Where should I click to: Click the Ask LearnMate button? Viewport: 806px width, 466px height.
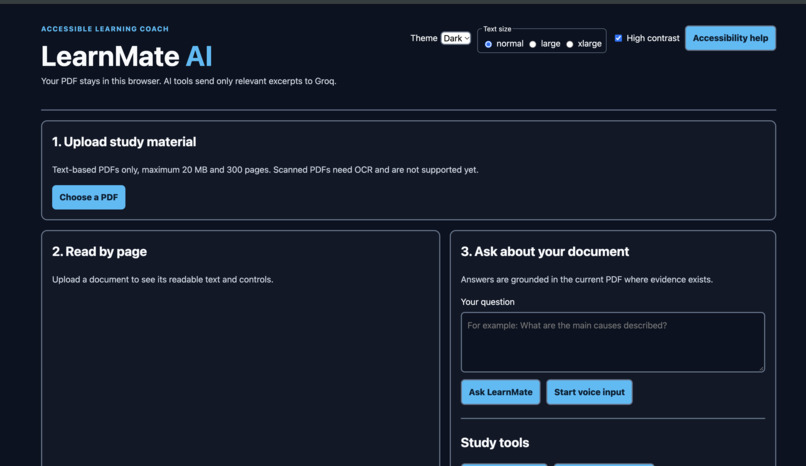tap(500, 392)
